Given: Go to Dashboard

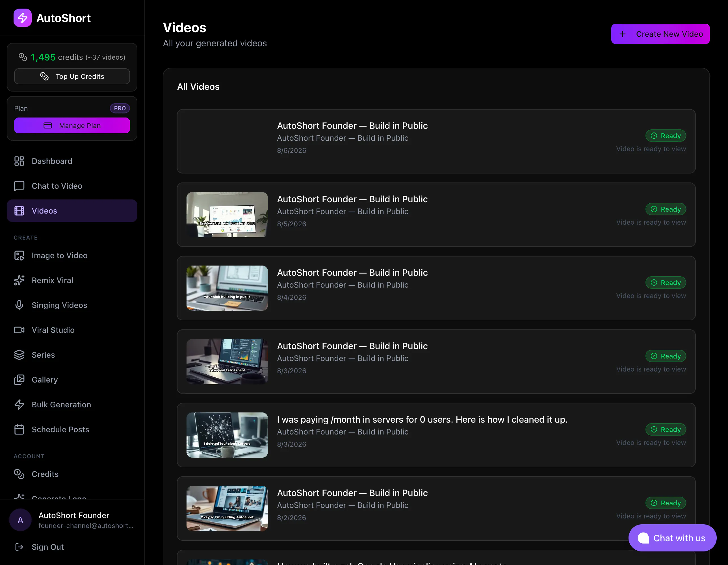Looking at the screenshot, I should click(x=72, y=161).
